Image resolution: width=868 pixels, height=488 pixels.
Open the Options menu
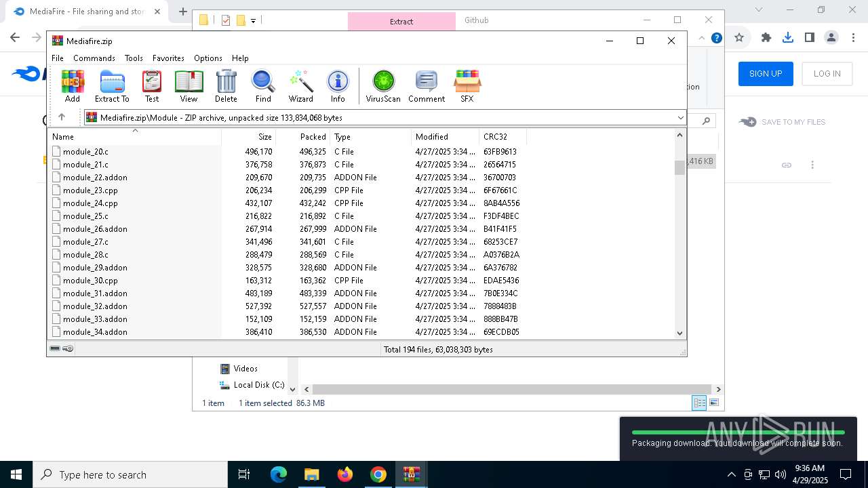point(208,58)
